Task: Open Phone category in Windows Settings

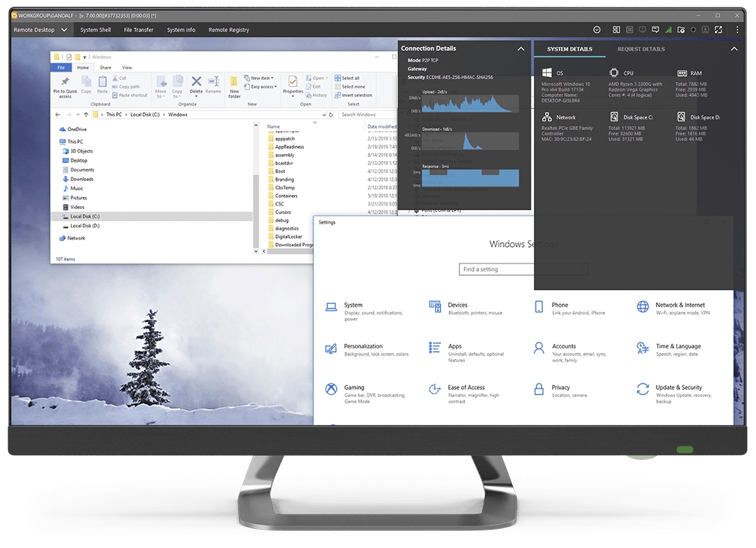Action: coord(570,308)
